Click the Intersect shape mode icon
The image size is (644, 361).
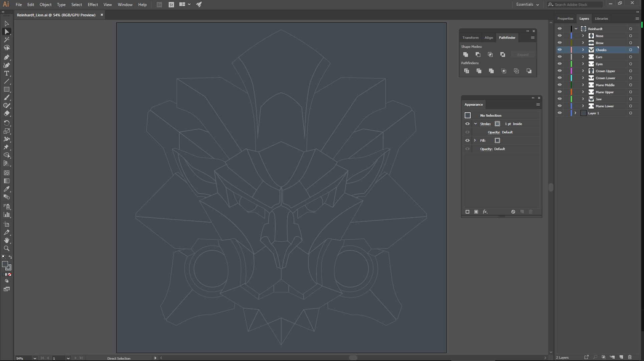pos(490,54)
